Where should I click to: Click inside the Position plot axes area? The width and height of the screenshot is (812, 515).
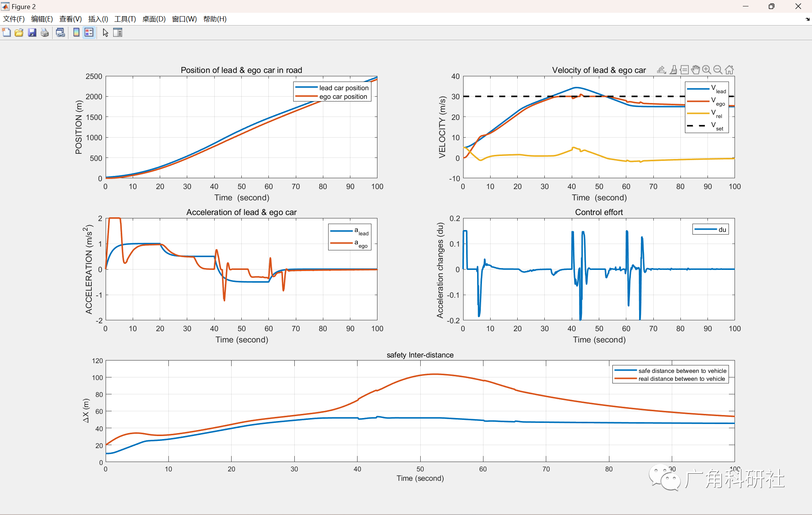[x=241, y=127]
